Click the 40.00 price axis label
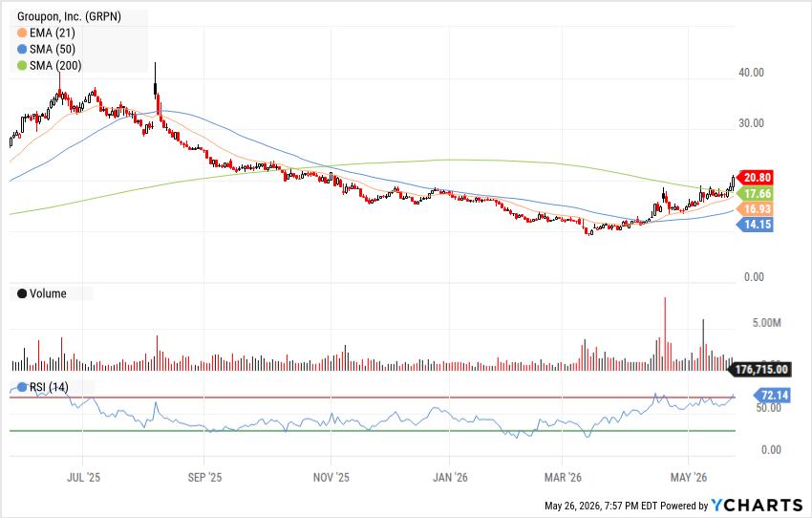The height and width of the screenshot is (518, 812). pyautogui.click(x=752, y=73)
